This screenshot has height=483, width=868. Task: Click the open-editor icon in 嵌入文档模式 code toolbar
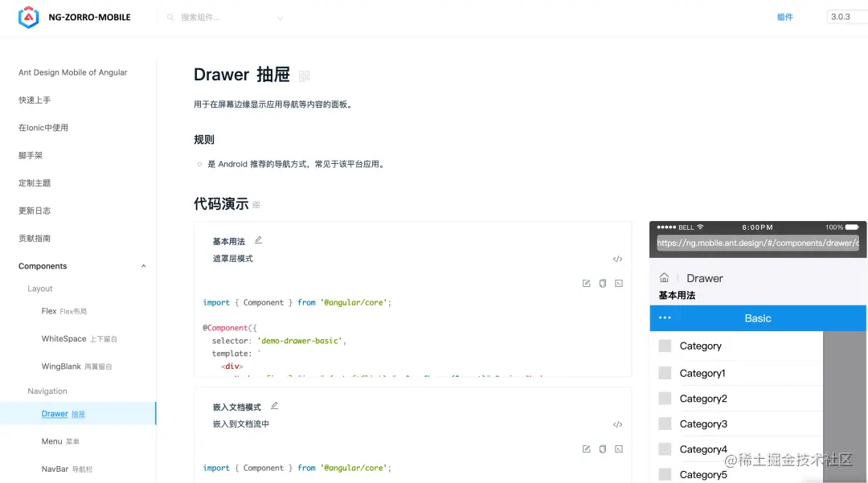click(x=586, y=448)
